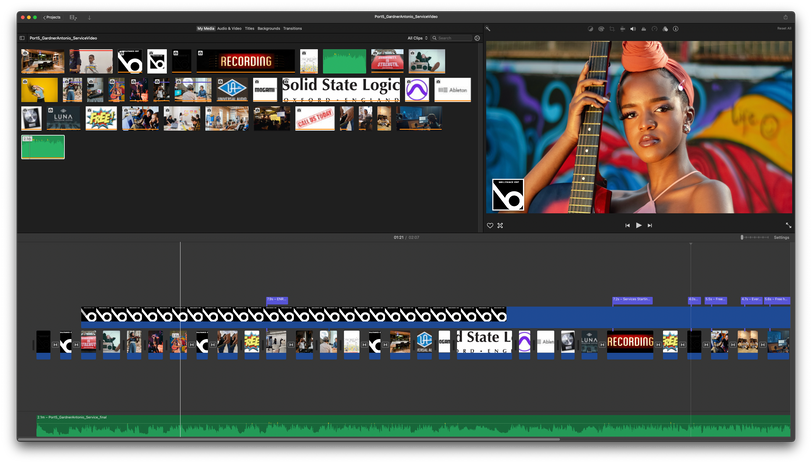The height and width of the screenshot is (464, 811).
Task: Toggle the libraries sidebar icon
Action: pyautogui.click(x=22, y=38)
